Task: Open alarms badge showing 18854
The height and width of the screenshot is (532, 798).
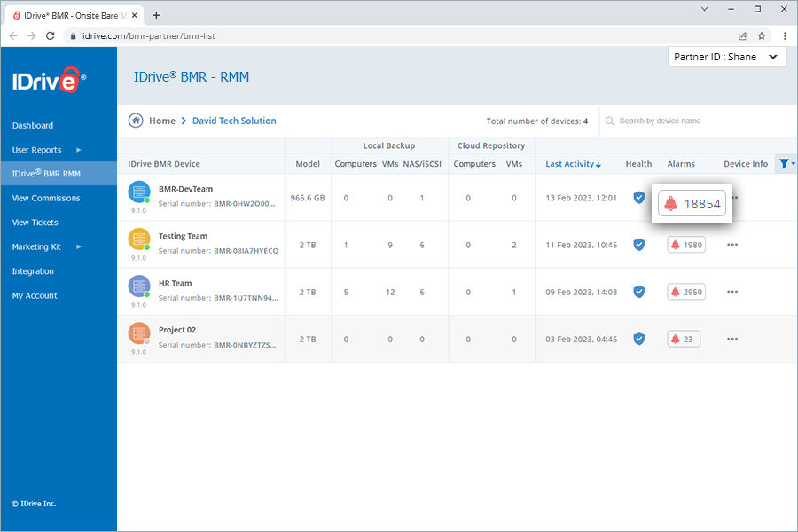Action: (692, 204)
